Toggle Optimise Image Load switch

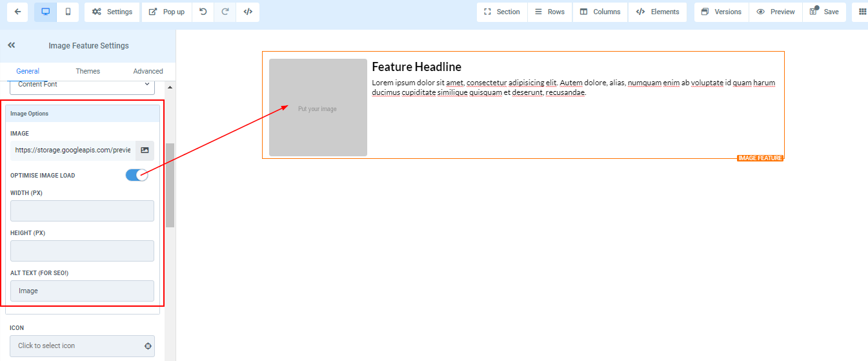click(137, 175)
